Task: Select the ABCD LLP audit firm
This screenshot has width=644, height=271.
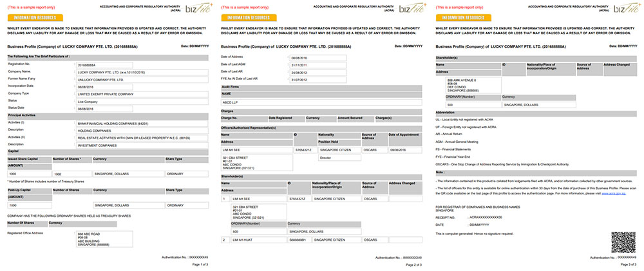Action: click(321, 102)
